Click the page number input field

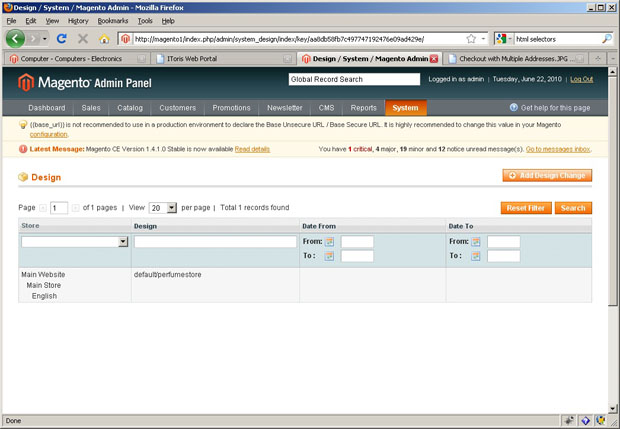[x=59, y=208]
